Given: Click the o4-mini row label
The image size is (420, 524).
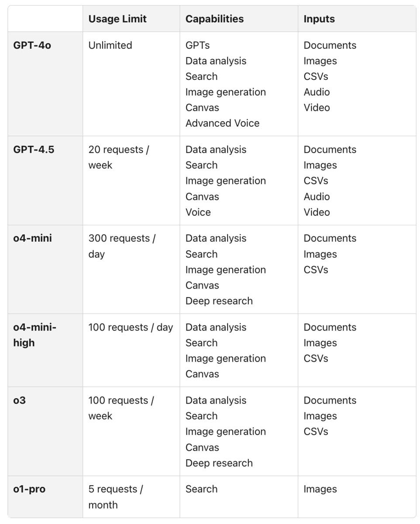Looking at the screenshot, I should [33, 238].
